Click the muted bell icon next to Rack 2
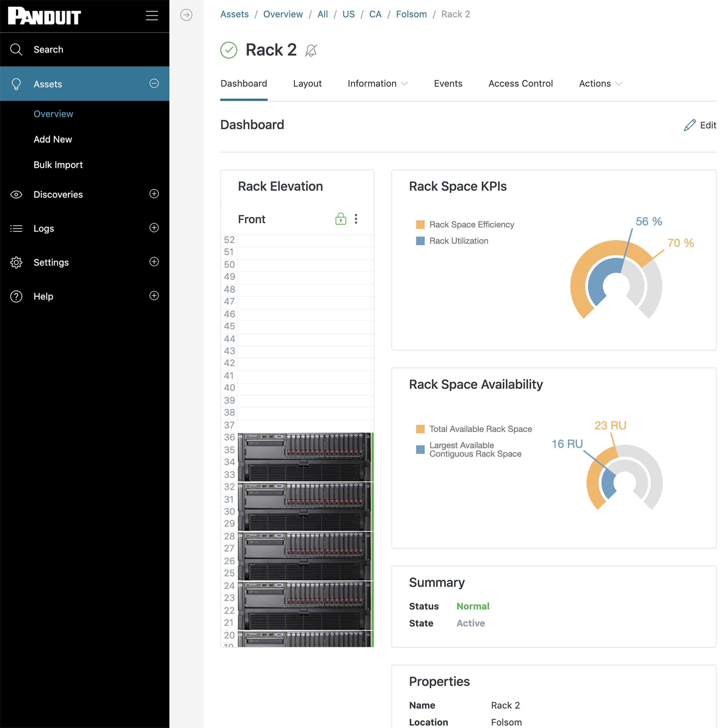728x728 pixels. (311, 50)
